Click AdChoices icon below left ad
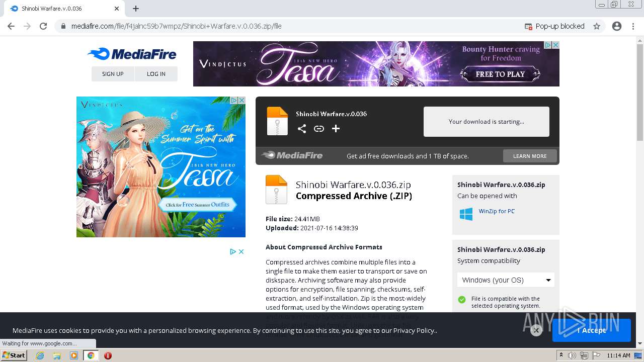 pyautogui.click(x=233, y=251)
